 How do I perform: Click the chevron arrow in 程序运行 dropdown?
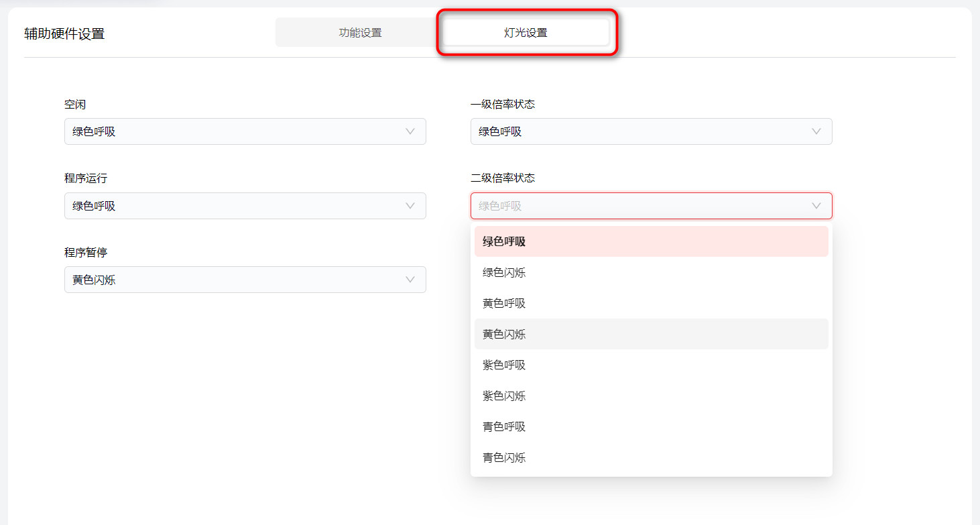[410, 206]
